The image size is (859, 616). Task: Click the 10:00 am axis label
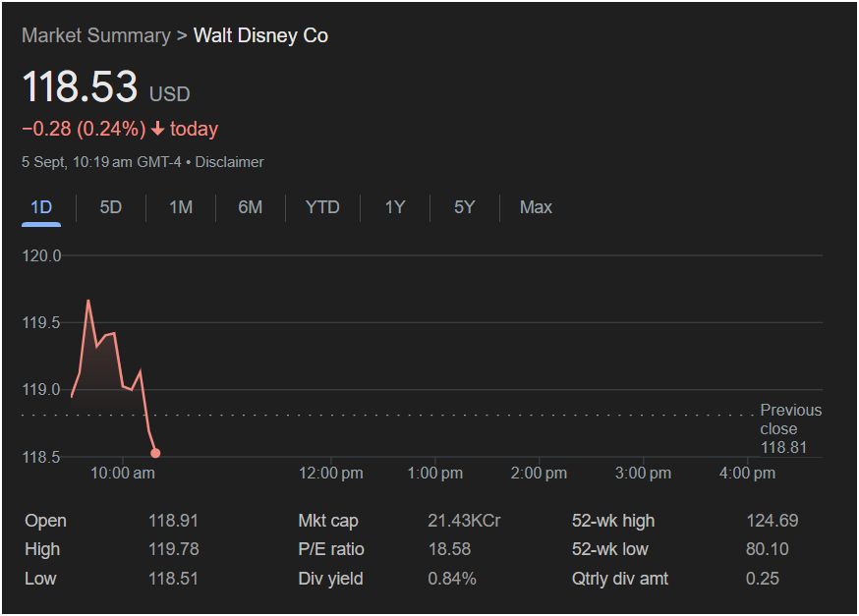(123, 474)
